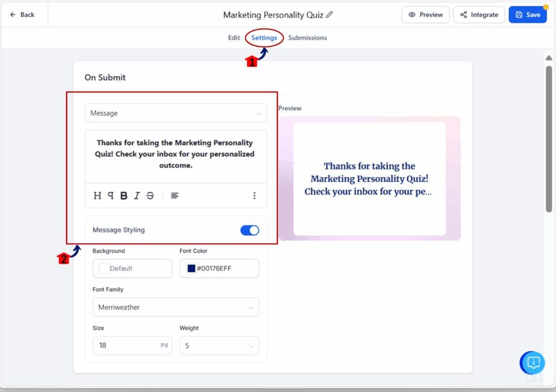Open the Message action type dropdown
Screen dimensions: 556x392
point(175,113)
